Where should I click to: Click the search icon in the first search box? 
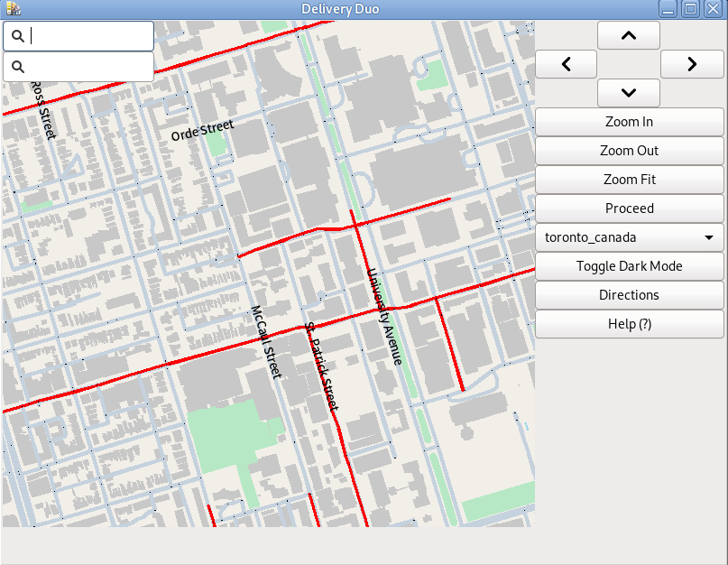pyautogui.click(x=17, y=36)
